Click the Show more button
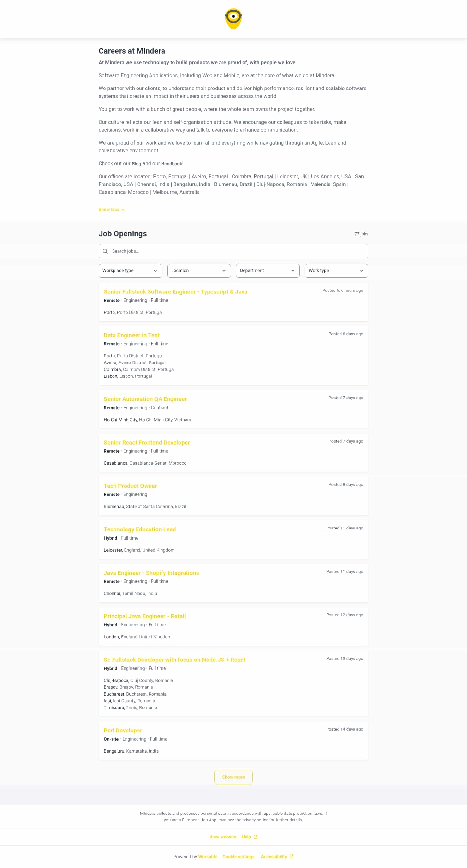 (x=233, y=777)
